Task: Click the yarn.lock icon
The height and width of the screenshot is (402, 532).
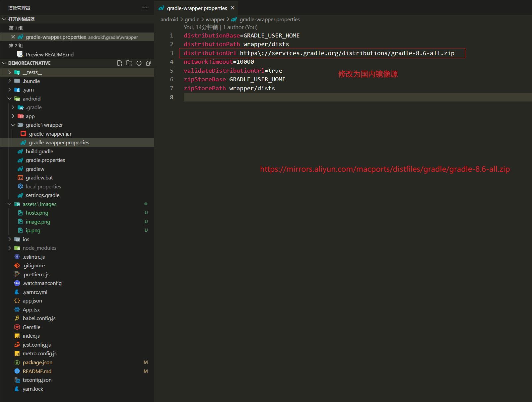Action: [x=17, y=389]
